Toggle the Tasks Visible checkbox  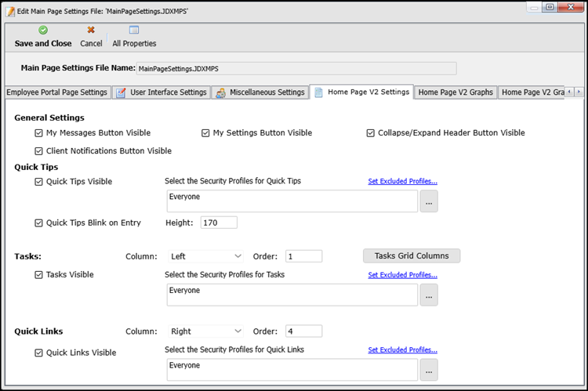click(x=38, y=275)
